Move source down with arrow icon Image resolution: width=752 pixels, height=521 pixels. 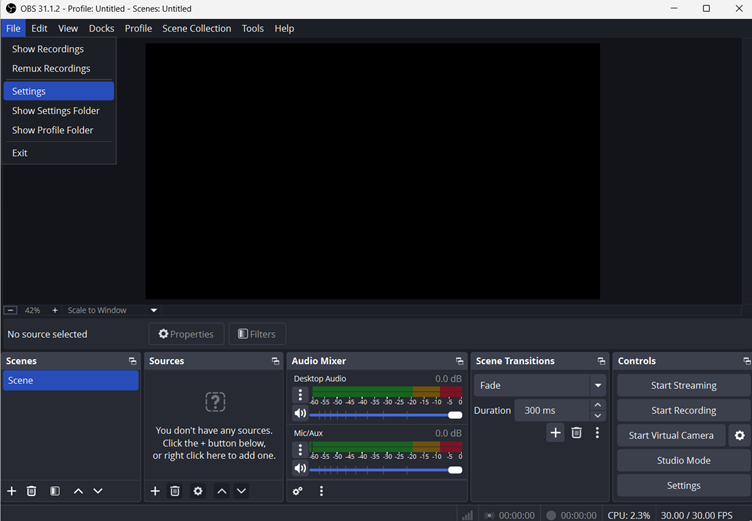pyautogui.click(x=241, y=491)
